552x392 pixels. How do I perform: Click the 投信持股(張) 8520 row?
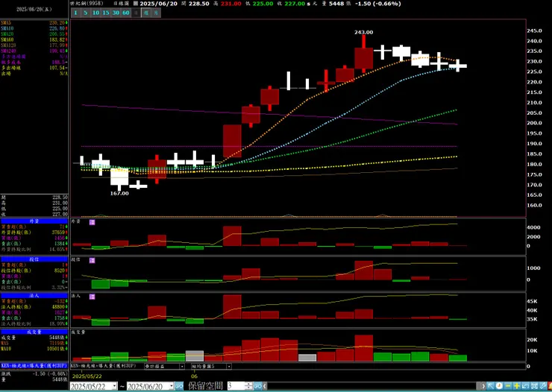coord(34,271)
